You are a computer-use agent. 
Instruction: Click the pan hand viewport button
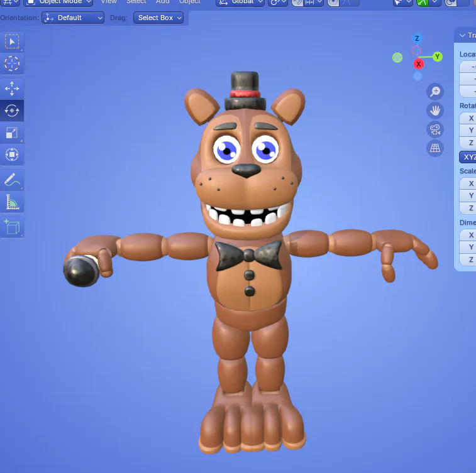point(435,111)
